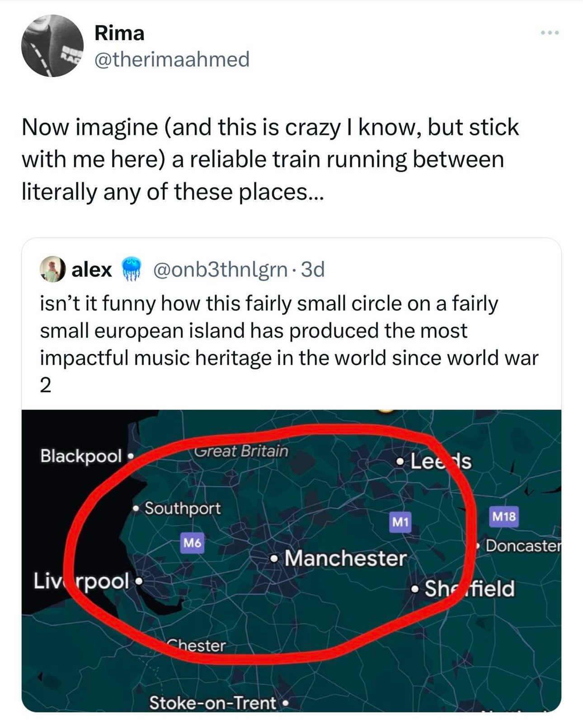This screenshot has height=728, width=583.
Task: Open Rima's profile picture
Action: 52,46
